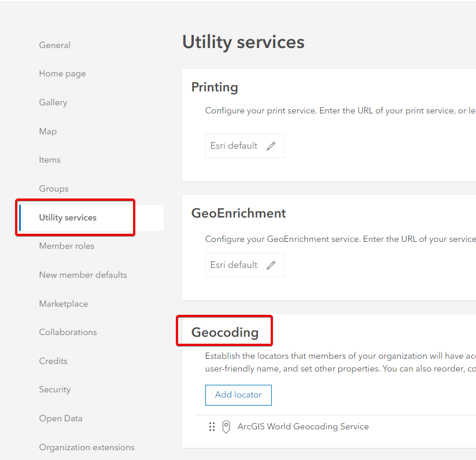Navigate to Security settings
The width and height of the screenshot is (476, 460).
coord(55,389)
